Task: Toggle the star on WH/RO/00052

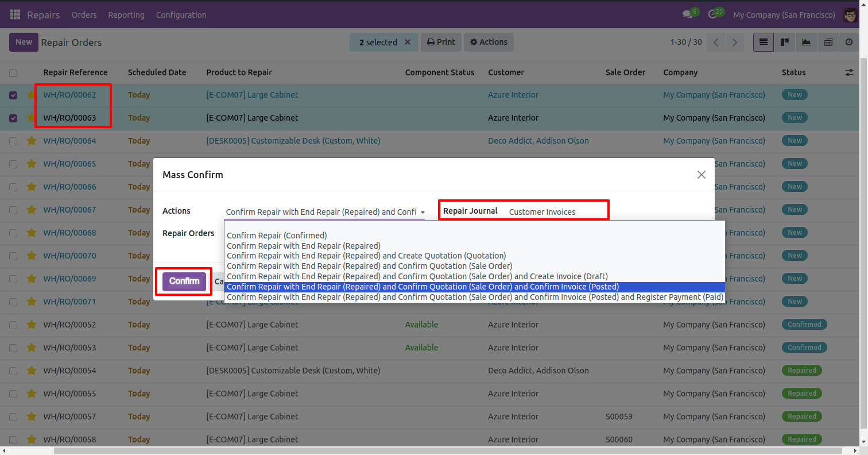Action: coord(32,325)
